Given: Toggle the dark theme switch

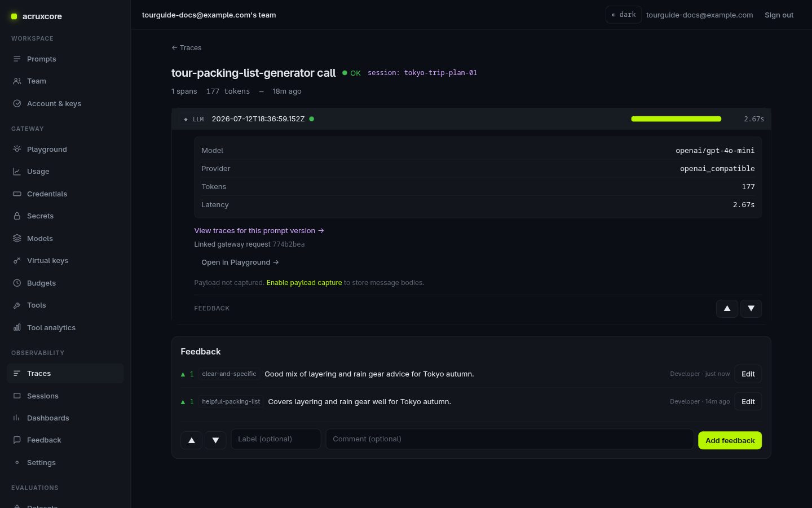Looking at the screenshot, I should (624, 15).
